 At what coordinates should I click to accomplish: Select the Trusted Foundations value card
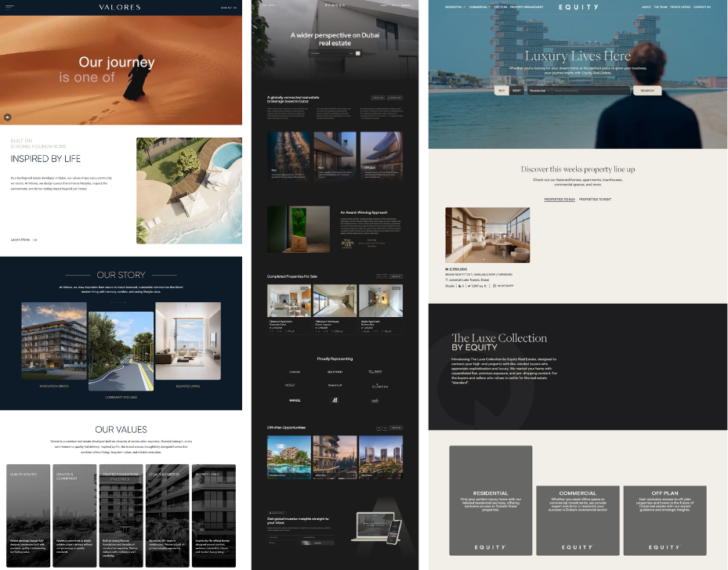(x=121, y=515)
